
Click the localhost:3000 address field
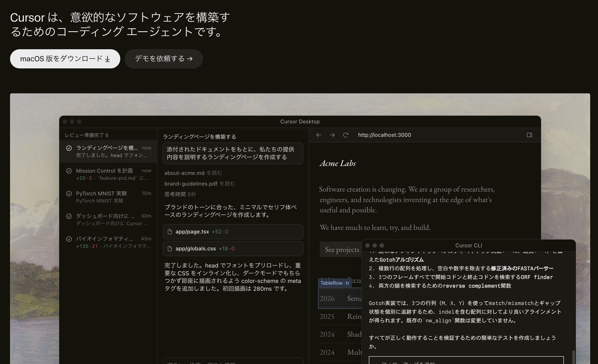click(x=385, y=135)
